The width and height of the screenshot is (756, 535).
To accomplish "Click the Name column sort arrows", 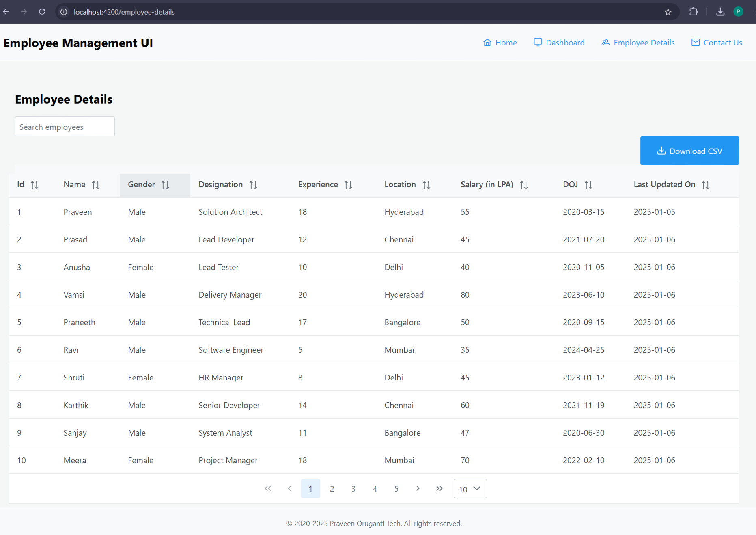I will [x=96, y=185].
